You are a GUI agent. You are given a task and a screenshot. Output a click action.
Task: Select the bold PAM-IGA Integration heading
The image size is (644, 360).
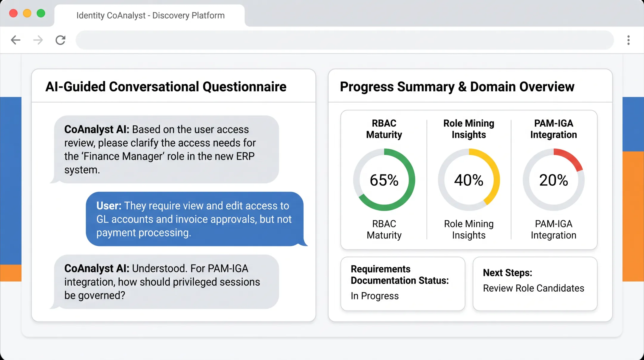pos(554,129)
